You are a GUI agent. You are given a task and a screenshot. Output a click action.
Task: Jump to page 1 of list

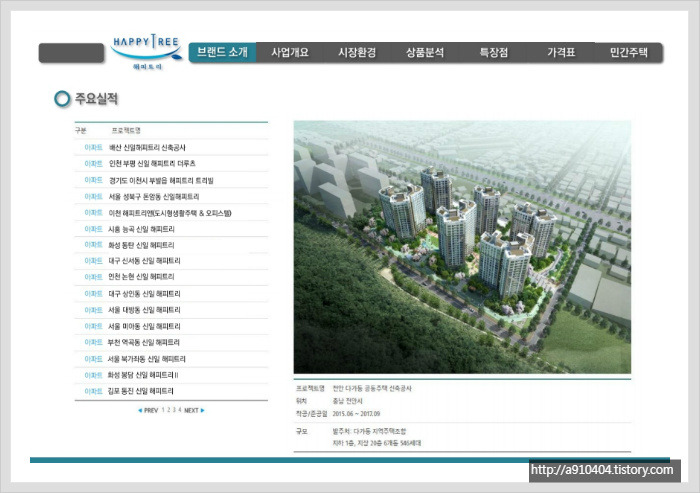[163, 410]
